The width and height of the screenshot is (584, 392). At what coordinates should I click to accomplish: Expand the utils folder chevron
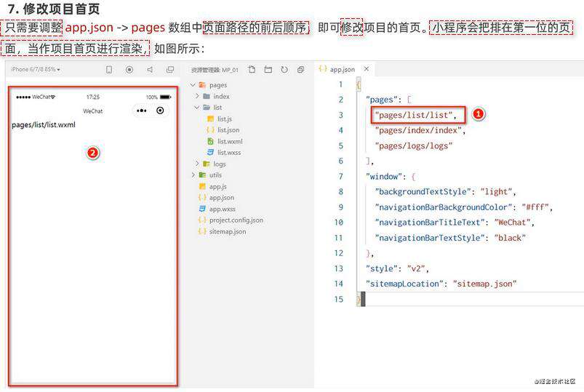(193, 175)
